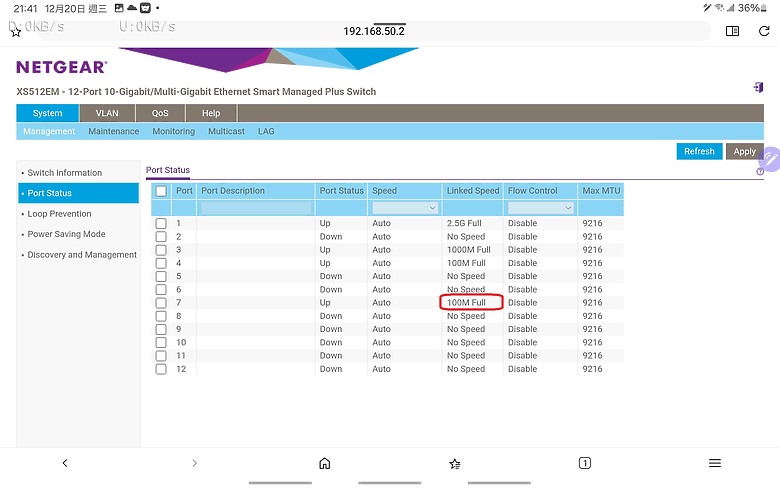Tick the port 8 checkbox

(x=161, y=316)
